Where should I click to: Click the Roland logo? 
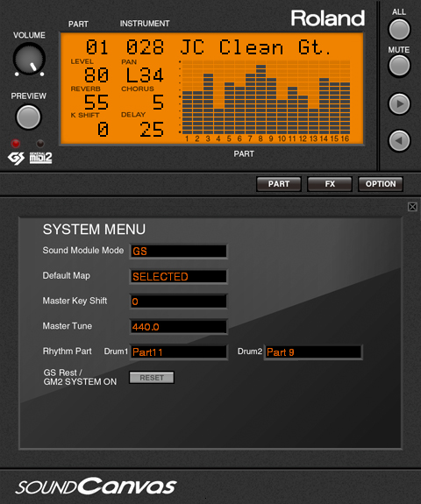(328, 18)
